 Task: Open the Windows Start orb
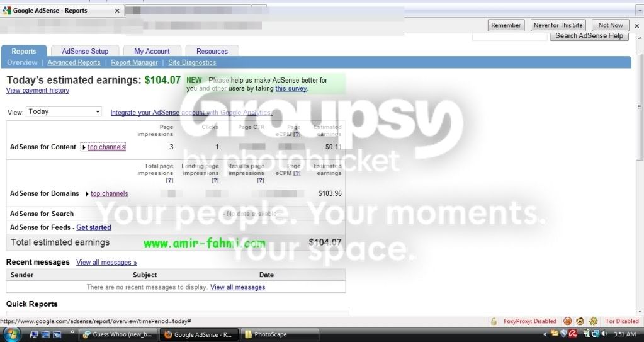click(12, 334)
